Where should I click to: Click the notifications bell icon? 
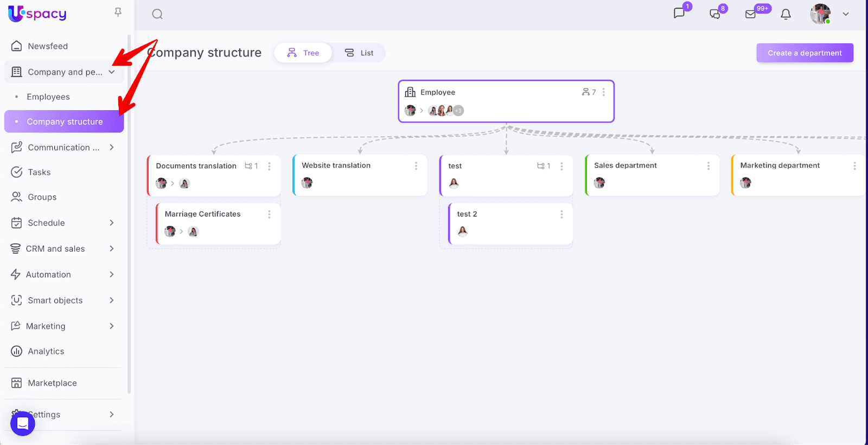tap(786, 14)
